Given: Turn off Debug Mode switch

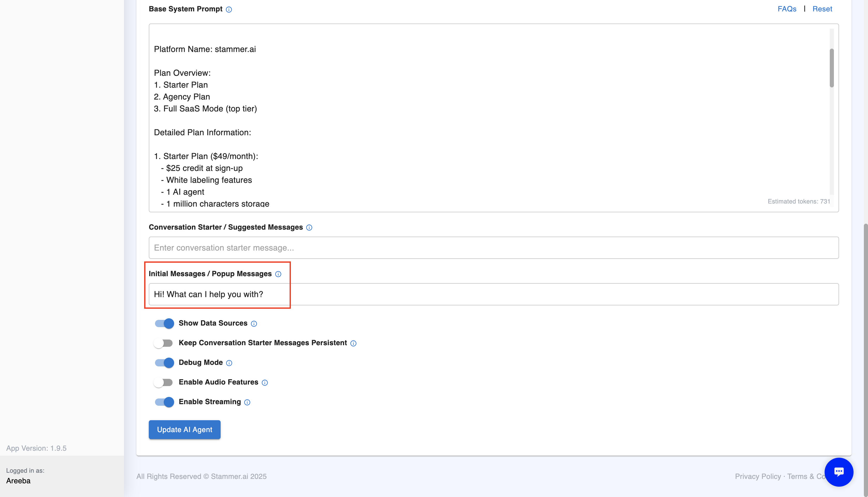Looking at the screenshot, I should (164, 363).
